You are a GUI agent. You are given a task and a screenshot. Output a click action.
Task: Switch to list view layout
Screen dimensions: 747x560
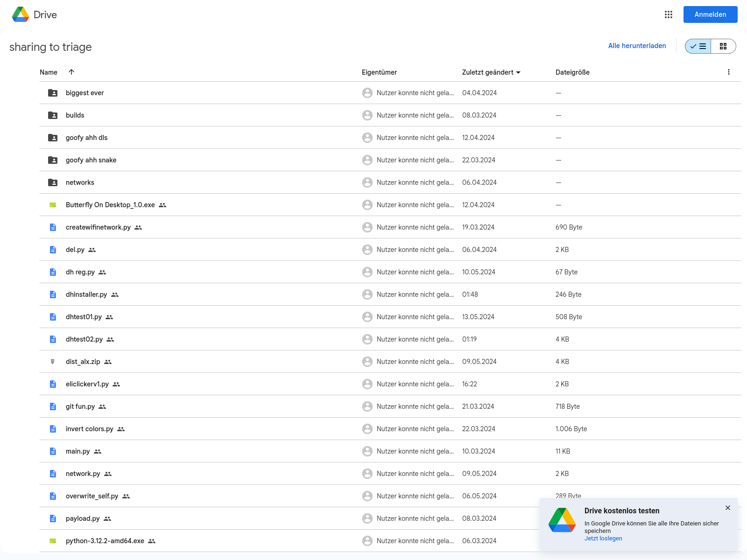698,46
